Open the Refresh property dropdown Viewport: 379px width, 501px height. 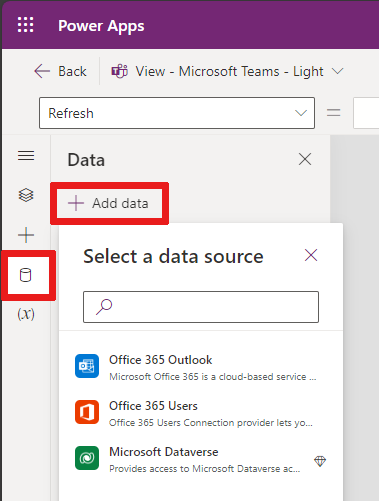coord(177,113)
